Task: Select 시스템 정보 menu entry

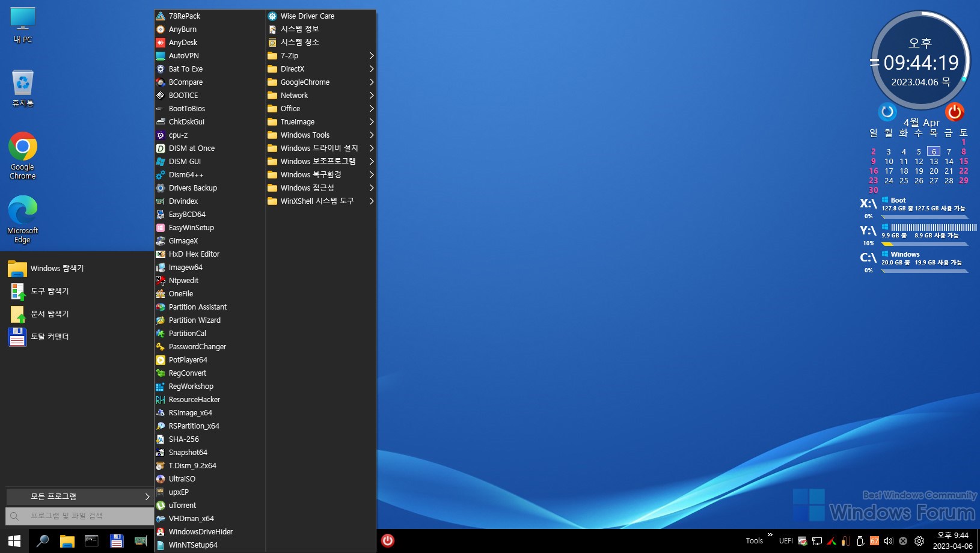Action: tap(321, 29)
